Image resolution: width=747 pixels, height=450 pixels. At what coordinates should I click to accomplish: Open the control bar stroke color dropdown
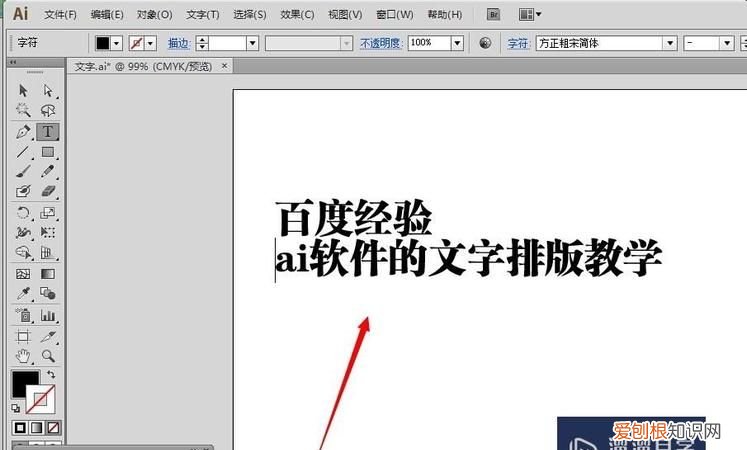(x=151, y=43)
